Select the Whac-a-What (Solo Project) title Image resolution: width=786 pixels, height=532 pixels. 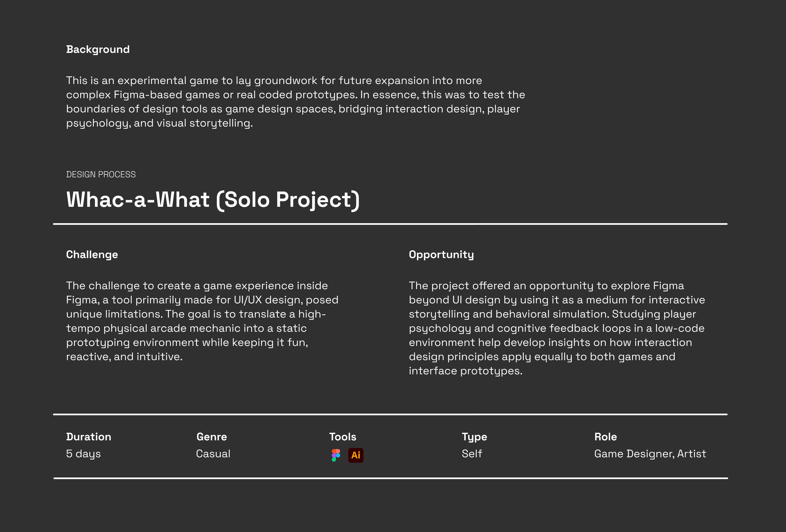tap(213, 200)
